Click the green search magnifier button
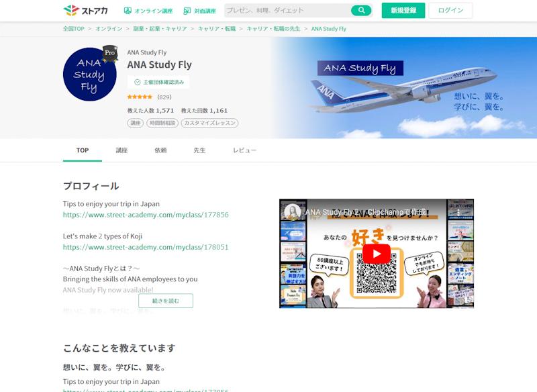537x392 pixels. pyautogui.click(x=361, y=11)
